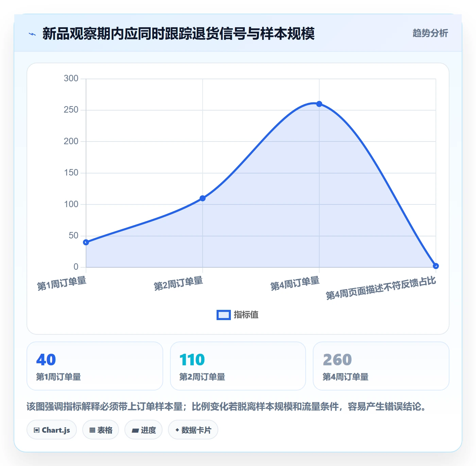Click the y-axis value 200
The image size is (476, 466).
click(71, 141)
